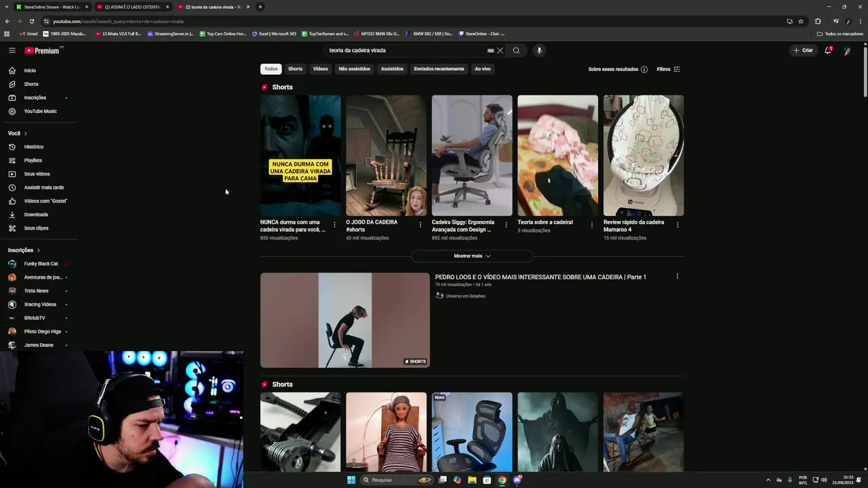Select the Assistidos filter chip
Viewport: 868px width, 488px height.
pos(392,69)
